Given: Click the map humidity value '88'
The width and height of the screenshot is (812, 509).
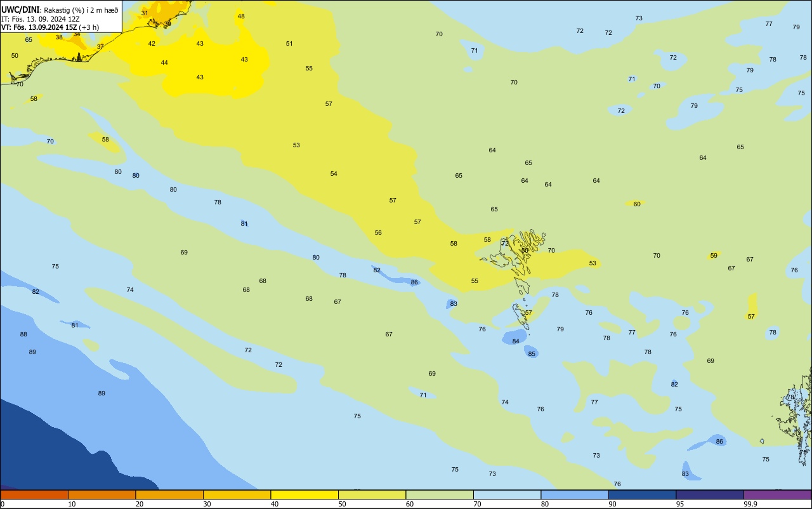Looking at the screenshot, I should 23,334.
